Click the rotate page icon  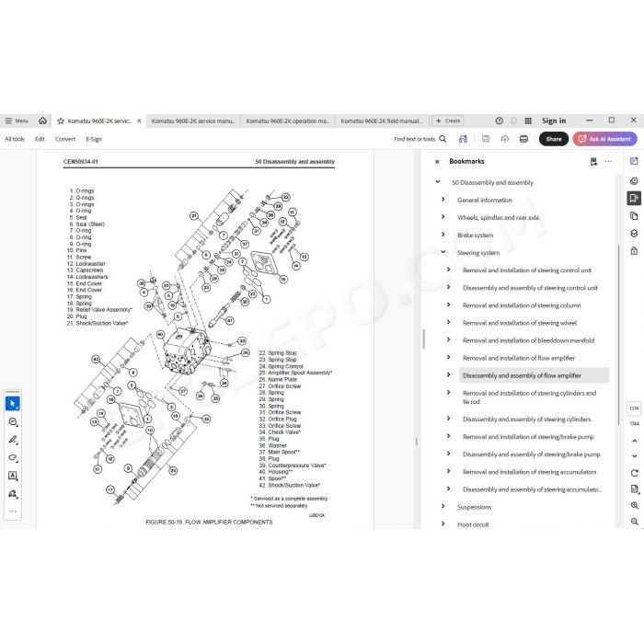(x=634, y=473)
